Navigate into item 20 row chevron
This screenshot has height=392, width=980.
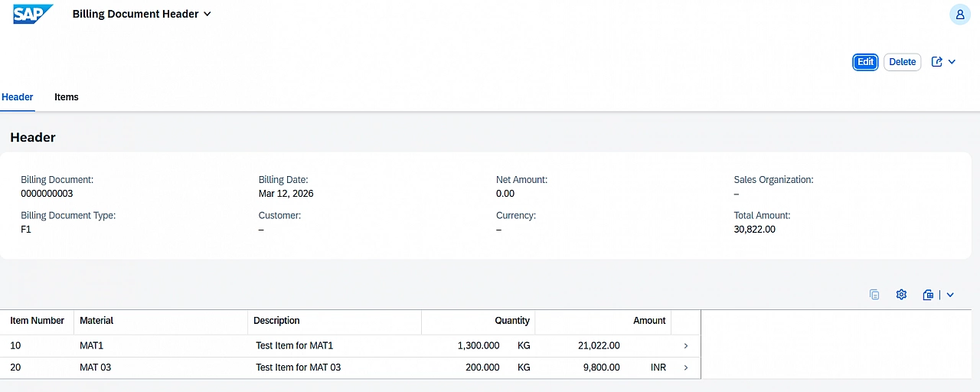tap(686, 367)
